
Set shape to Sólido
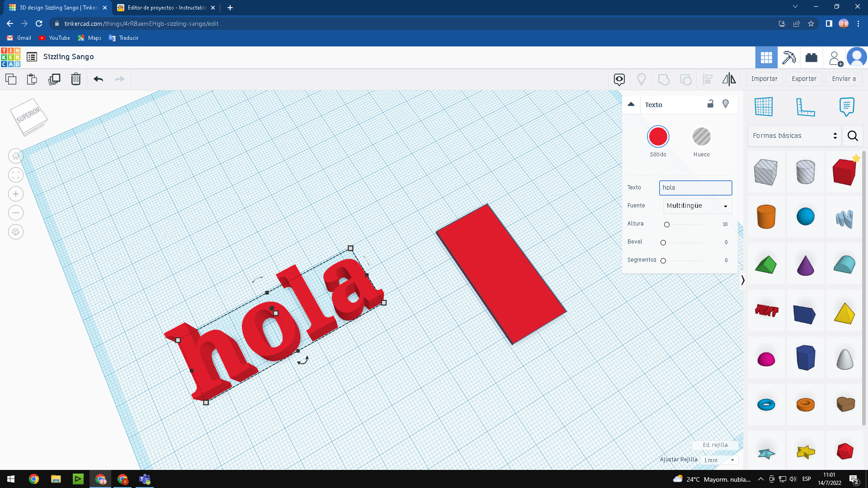point(658,136)
